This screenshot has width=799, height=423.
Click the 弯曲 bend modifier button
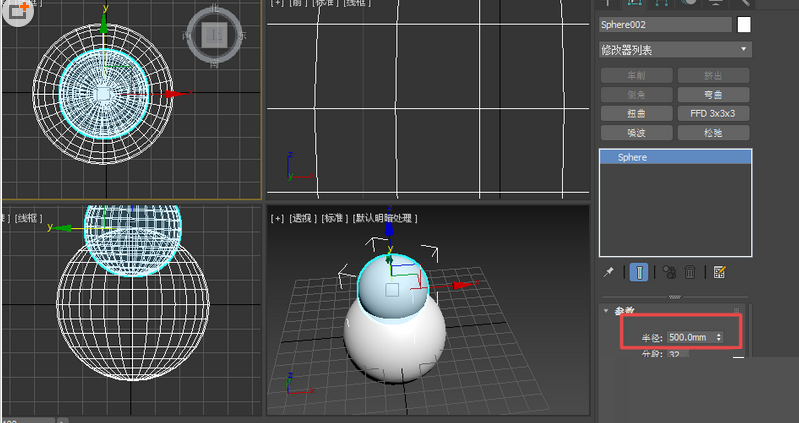tap(713, 94)
